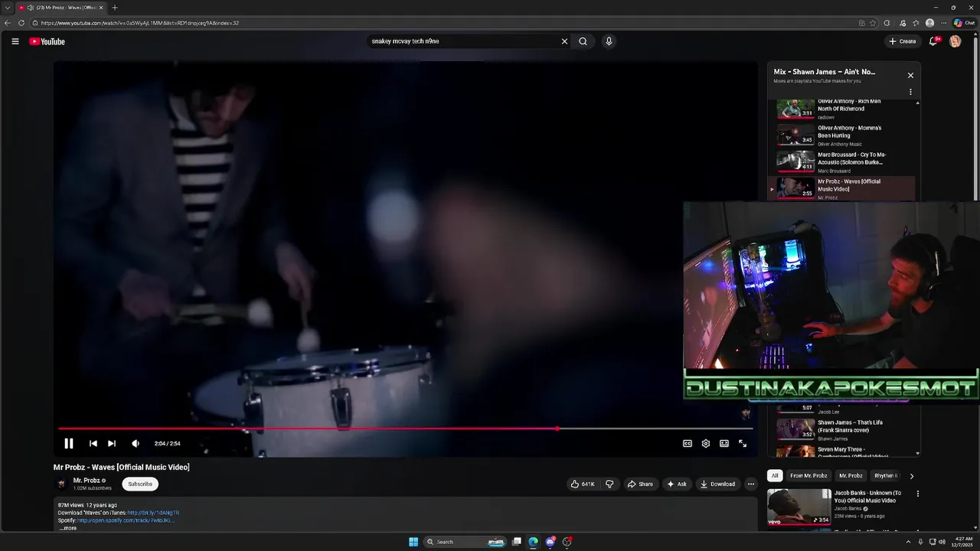980x551 pixels.
Task: Open Copilot Chat button
Action: point(964,23)
